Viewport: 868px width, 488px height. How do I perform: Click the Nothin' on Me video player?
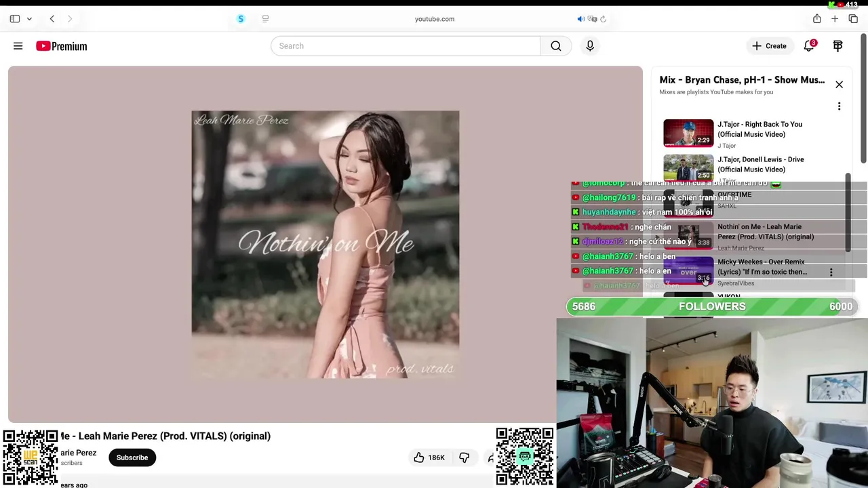[x=325, y=244]
